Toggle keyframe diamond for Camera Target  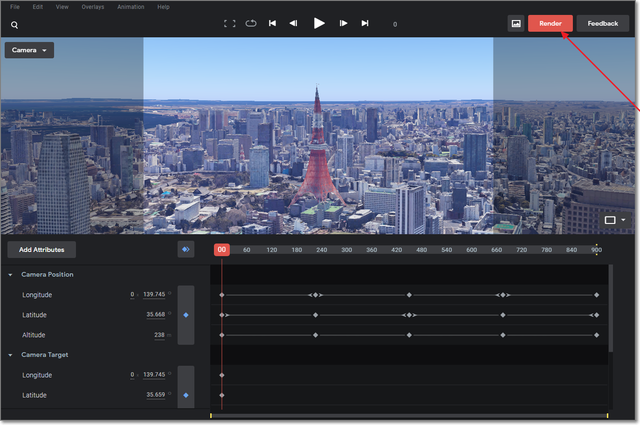click(x=185, y=395)
